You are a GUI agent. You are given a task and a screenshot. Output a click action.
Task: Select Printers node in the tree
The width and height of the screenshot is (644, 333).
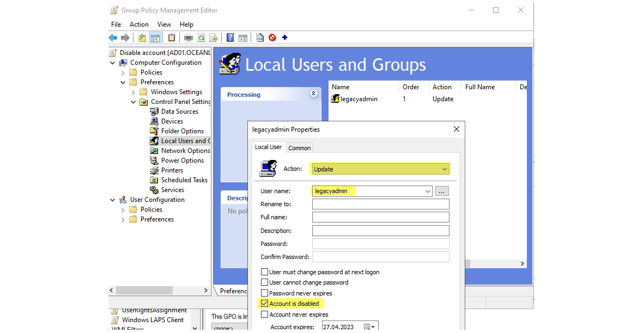[172, 170]
